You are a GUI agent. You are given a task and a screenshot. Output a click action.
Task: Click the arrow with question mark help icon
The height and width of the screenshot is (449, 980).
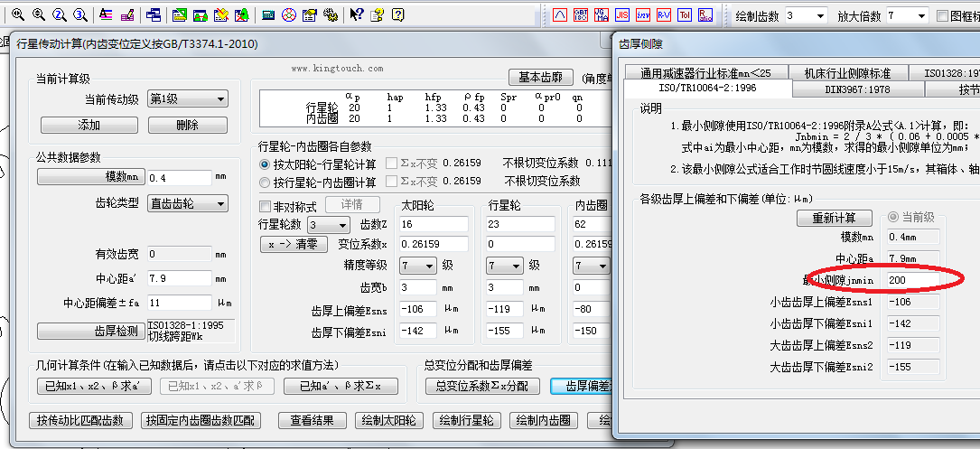point(356,15)
